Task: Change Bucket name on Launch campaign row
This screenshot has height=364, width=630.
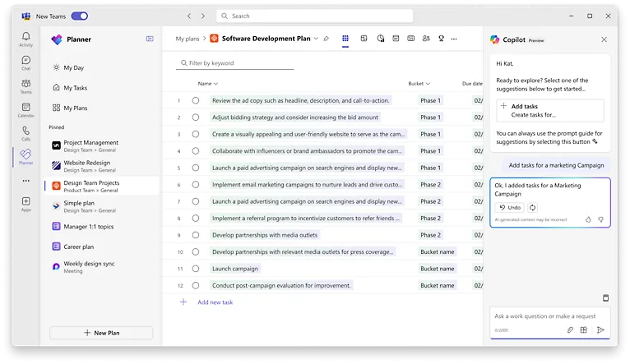Action: tap(438, 269)
